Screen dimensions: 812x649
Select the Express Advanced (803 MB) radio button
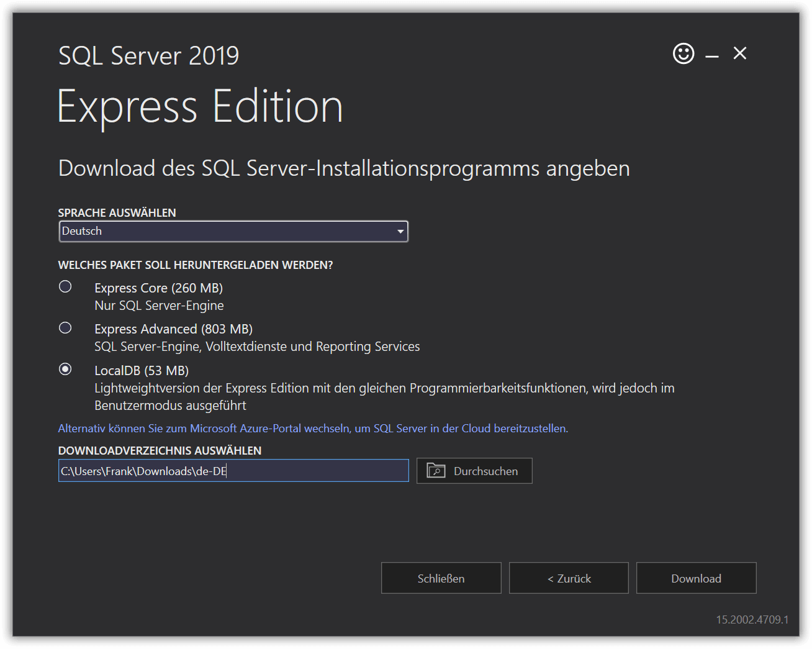click(x=65, y=327)
